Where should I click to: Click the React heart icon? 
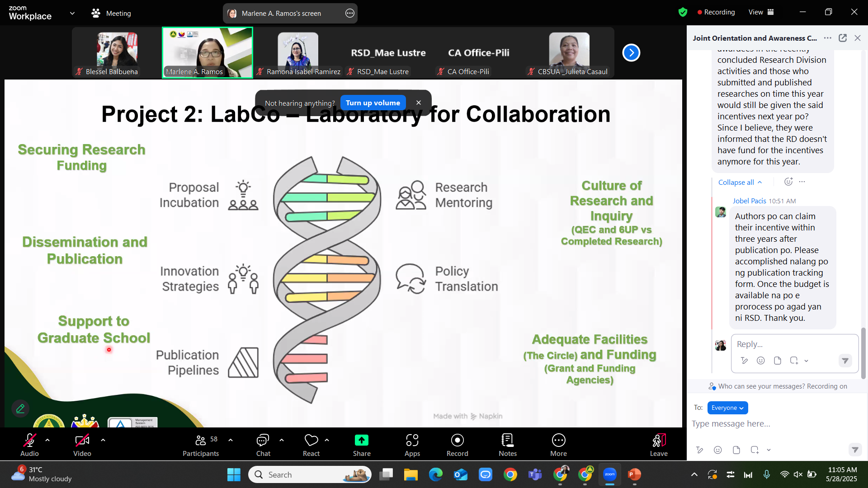tap(311, 441)
